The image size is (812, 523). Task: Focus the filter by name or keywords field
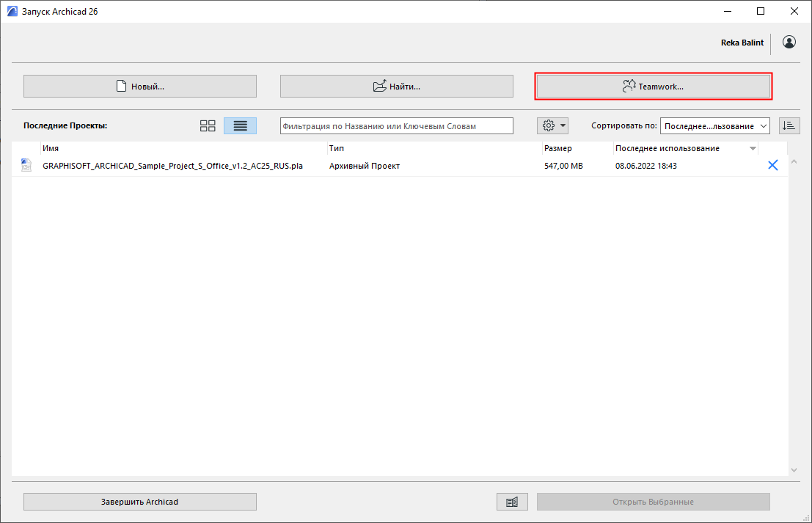click(x=397, y=126)
